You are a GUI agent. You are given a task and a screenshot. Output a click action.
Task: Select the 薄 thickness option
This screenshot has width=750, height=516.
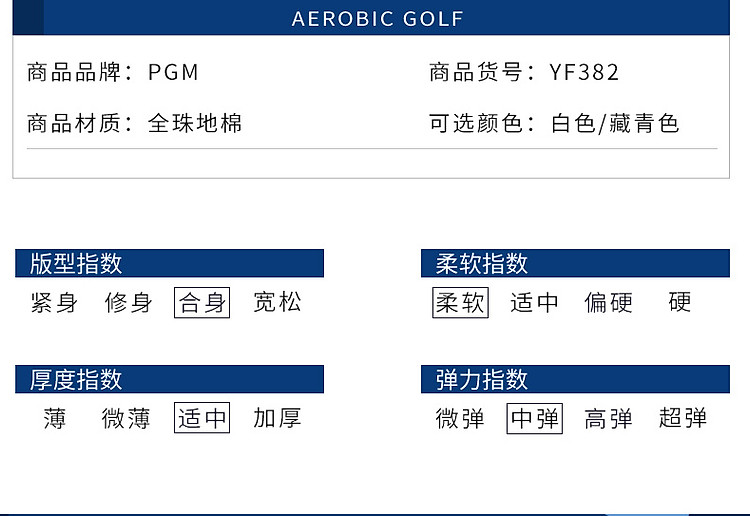(55, 418)
